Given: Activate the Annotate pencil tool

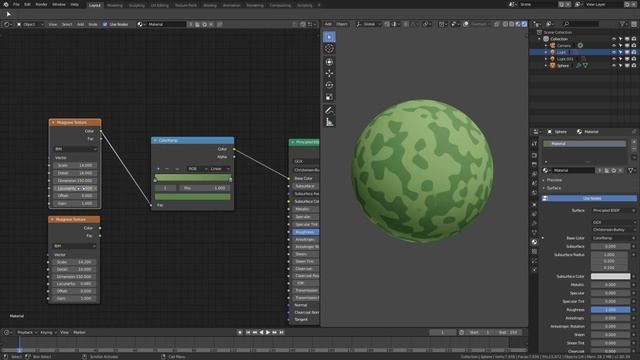Looking at the screenshot, I should (329, 110).
